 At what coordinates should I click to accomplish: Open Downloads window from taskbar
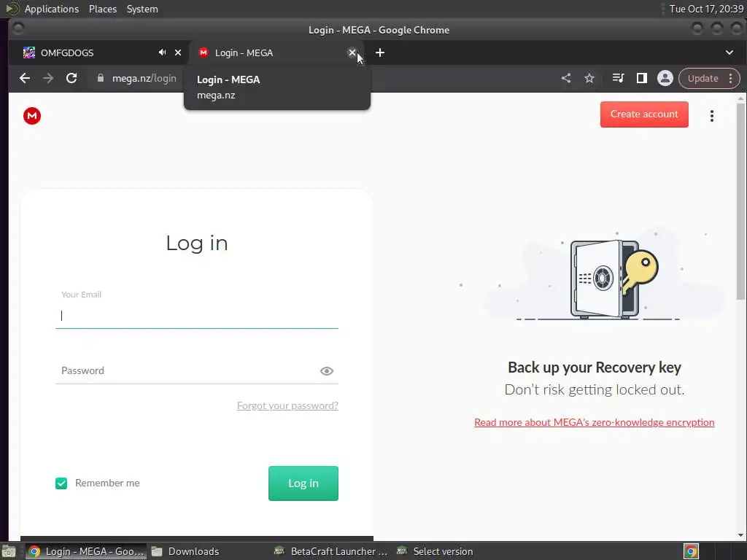[x=186, y=551]
